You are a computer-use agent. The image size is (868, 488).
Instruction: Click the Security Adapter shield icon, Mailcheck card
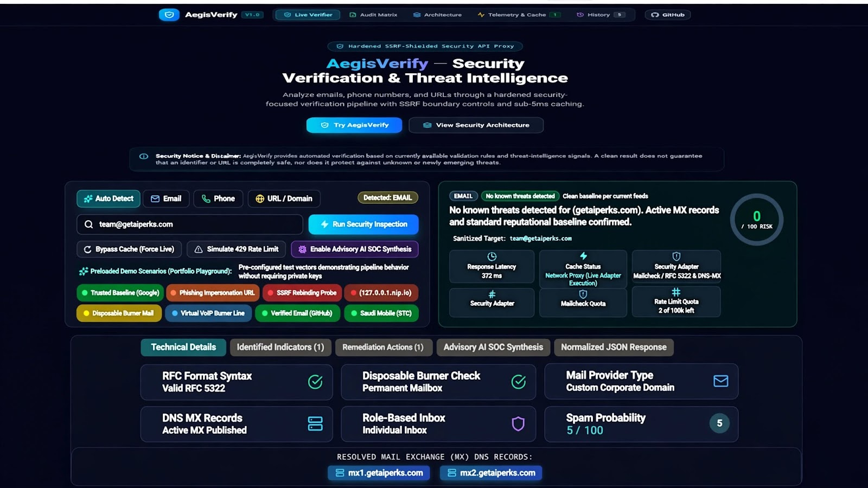676,256
